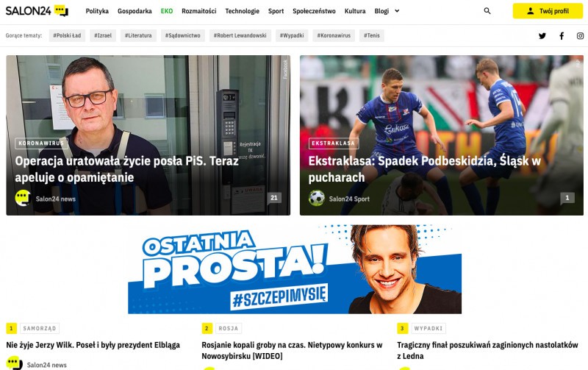Click the Salon24 Sport soccer ball avatar
Image resolution: width=588 pixels, height=370 pixels.
tap(317, 199)
